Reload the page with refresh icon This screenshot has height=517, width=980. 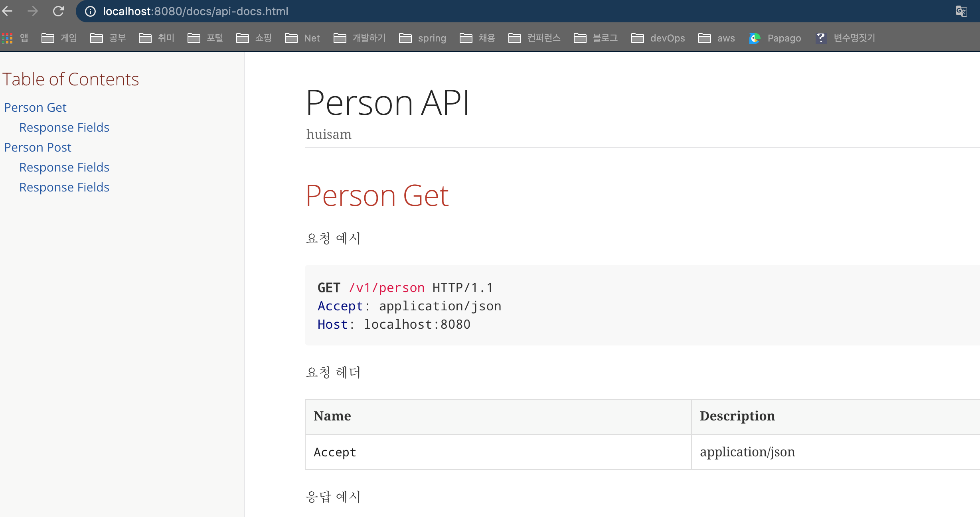point(58,11)
